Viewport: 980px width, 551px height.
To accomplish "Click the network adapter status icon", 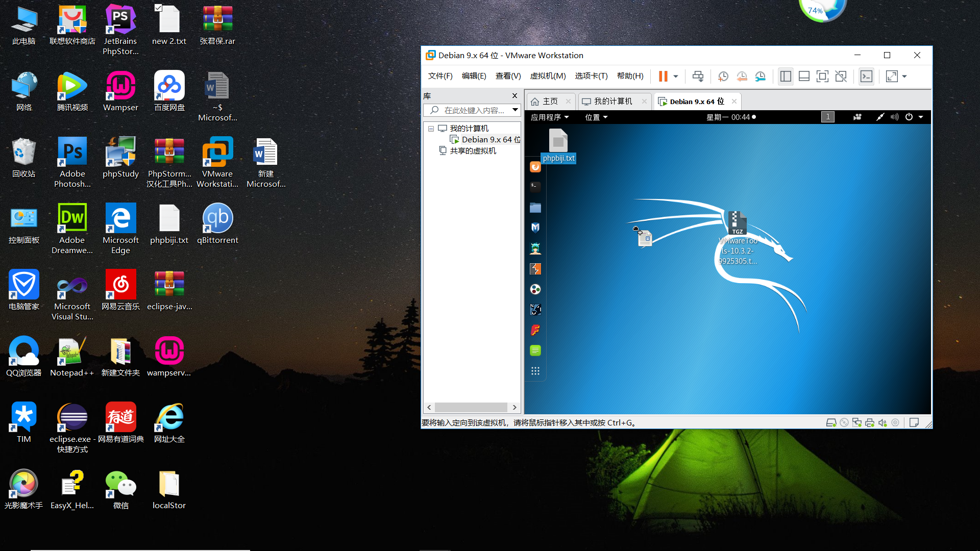I will point(857,423).
